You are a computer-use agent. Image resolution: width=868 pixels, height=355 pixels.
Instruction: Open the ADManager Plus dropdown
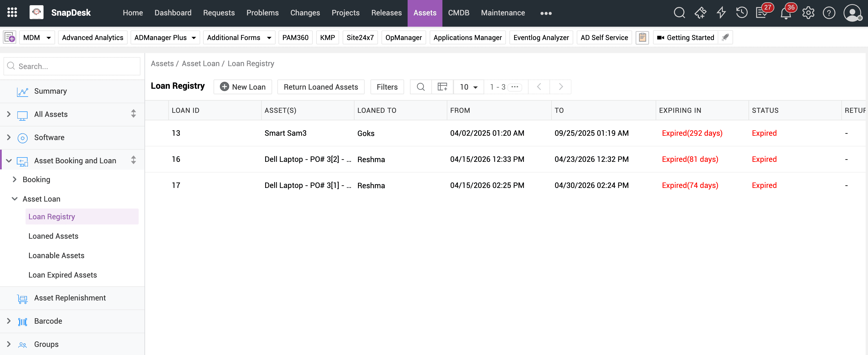coord(165,37)
